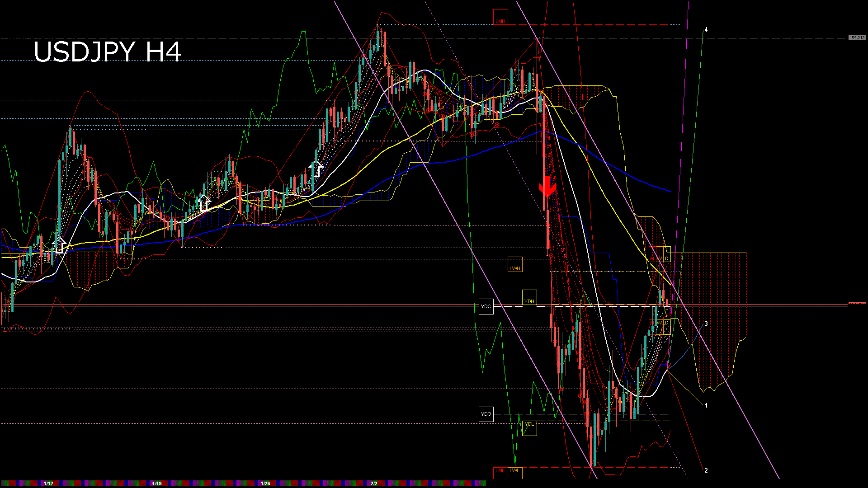The width and height of the screenshot is (868, 488).
Task: Select the LWL last week low label
Action: (515, 471)
